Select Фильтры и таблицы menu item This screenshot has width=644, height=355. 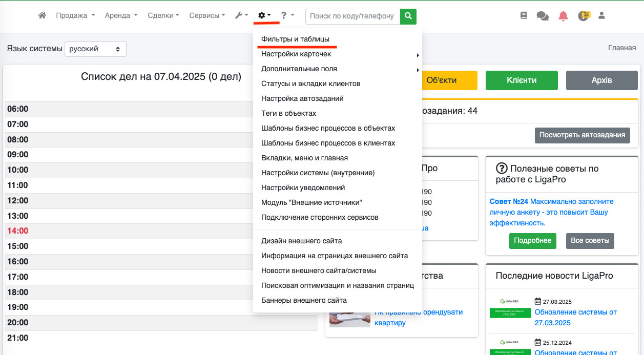point(295,39)
